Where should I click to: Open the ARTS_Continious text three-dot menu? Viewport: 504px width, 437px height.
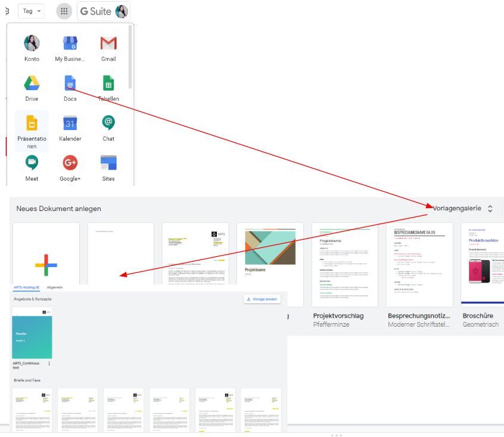click(x=49, y=364)
